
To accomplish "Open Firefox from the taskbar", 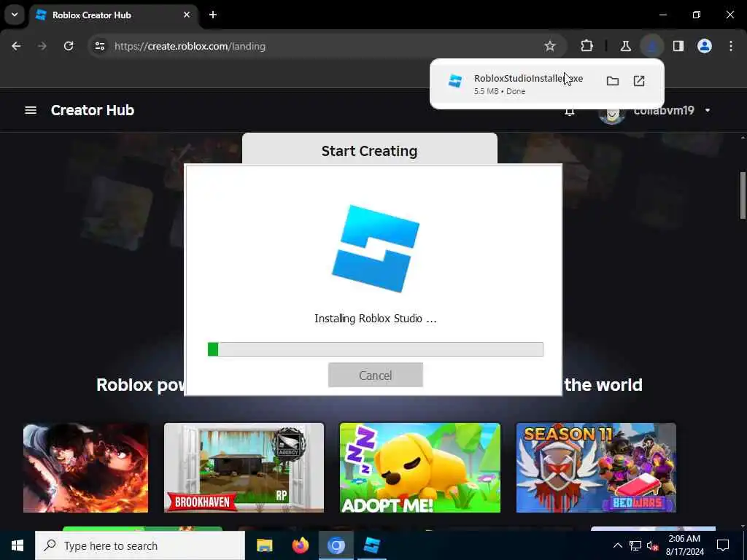I will [x=300, y=545].
